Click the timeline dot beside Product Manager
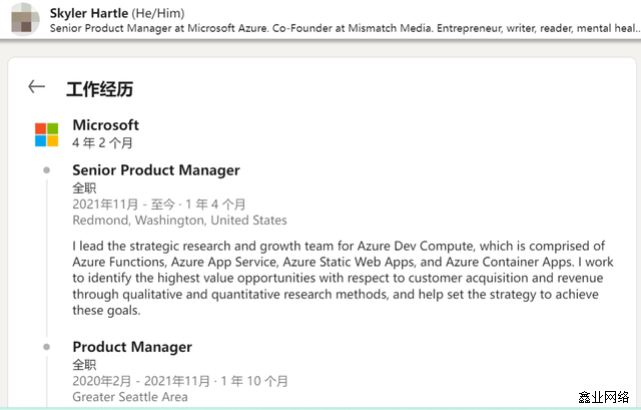The width and height of the screenshot is (641, 410). (46, 347)
